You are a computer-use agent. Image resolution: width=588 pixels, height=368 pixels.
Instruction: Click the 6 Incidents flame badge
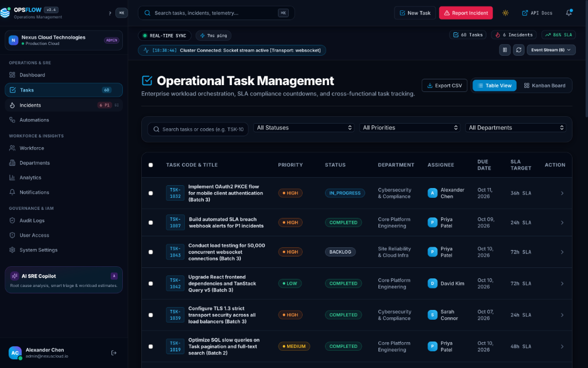(x=514, y=35)
